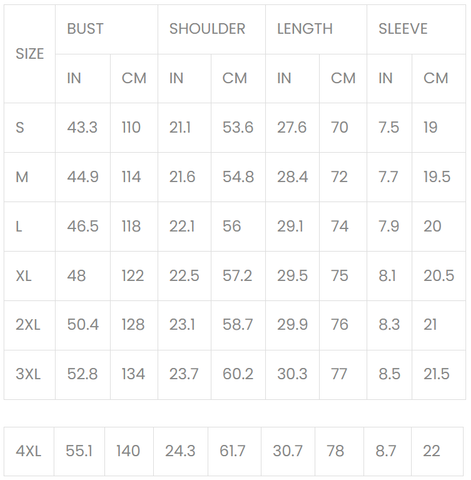
Task: Click shoulder value 60.2 in 3XL row
Action: coord(238,374)
